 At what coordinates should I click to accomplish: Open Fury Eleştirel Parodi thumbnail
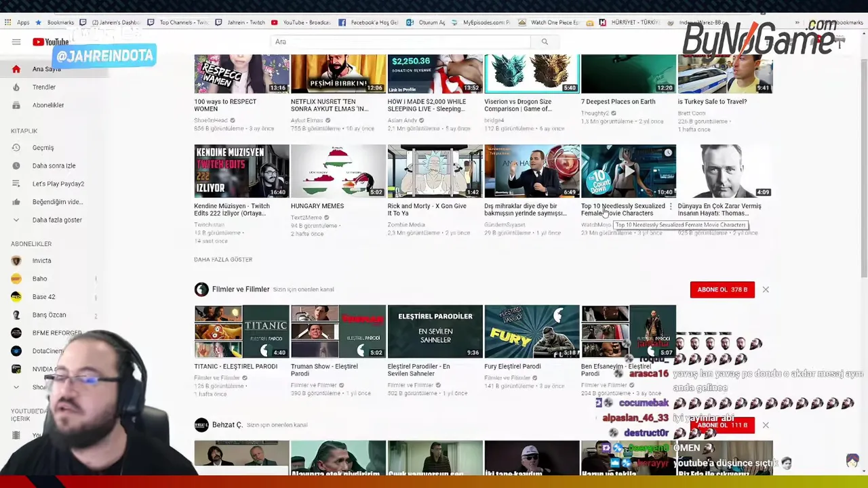click(532, 331)
